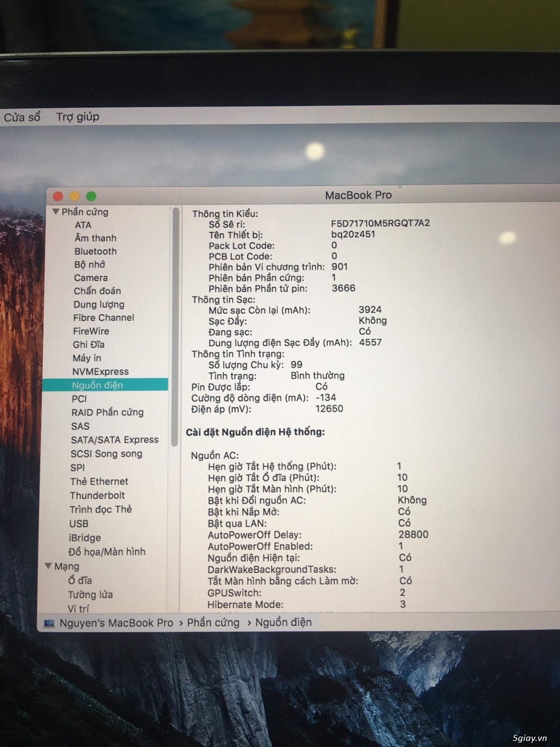The height and width of the screenshot is (747, 560).
Task: Click the Nguồn AC label
Action: coord(215,455)
